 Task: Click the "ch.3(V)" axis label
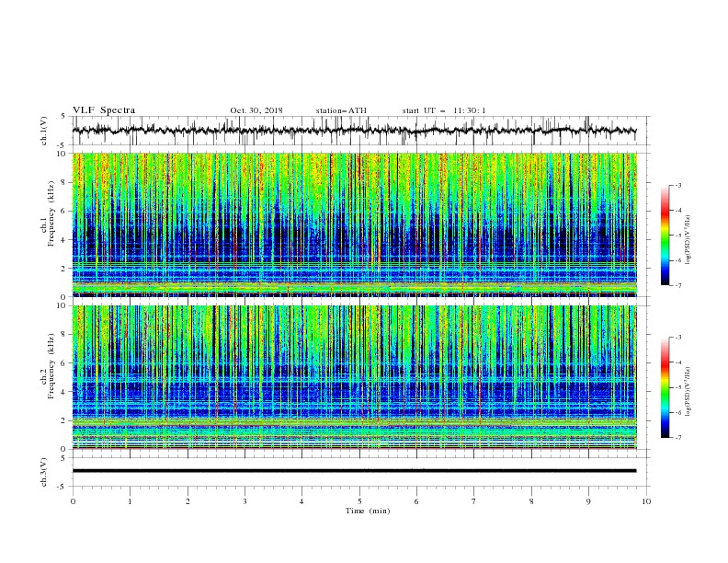tap(44, 472)
